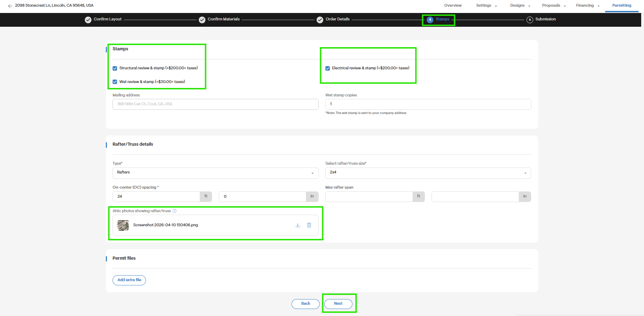Viewport: 644px width, 316px height.
Task: Edit the Wet stamp copies field
Action: [x=428, y=104]
